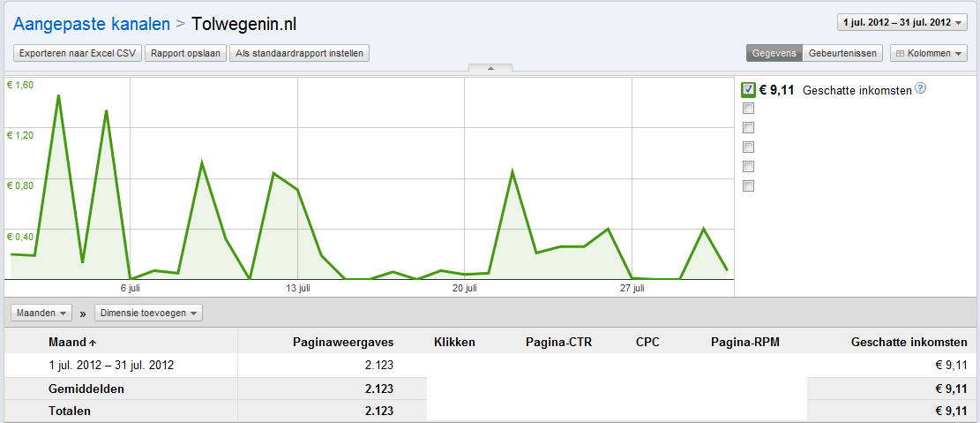This screenshot has height=423, width=980.
Task: Open the Kolommen dropdown
Action: [x=929, y=53]
